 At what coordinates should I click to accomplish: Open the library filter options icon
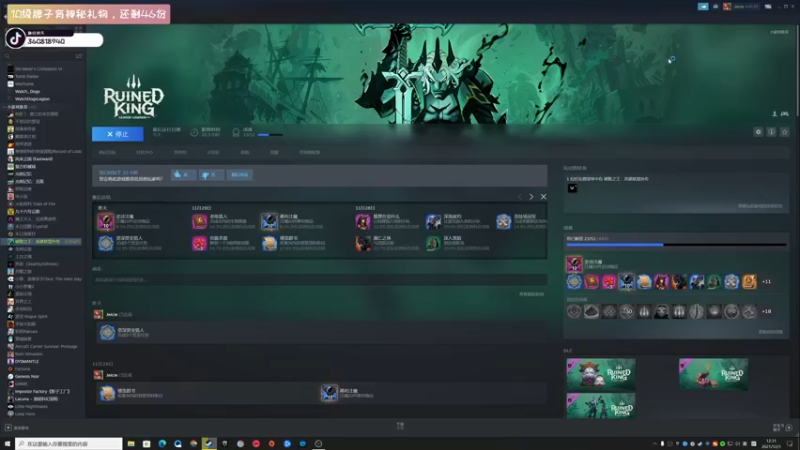tap(79, 56)
